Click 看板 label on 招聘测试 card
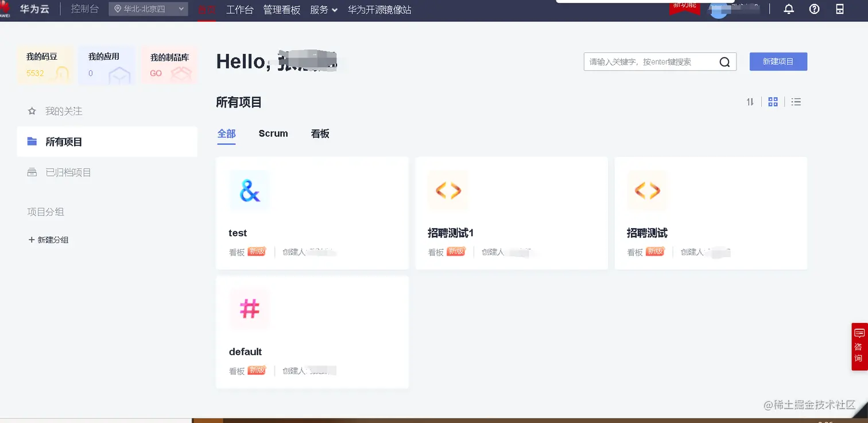Viewport: 868px width, 423px height. (x=635, y=252)
